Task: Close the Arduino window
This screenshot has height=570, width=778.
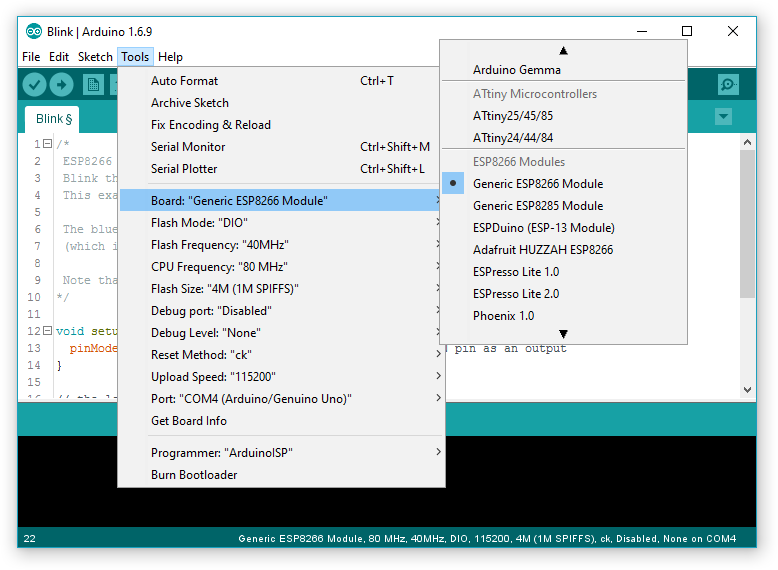Action: point(732,31)
